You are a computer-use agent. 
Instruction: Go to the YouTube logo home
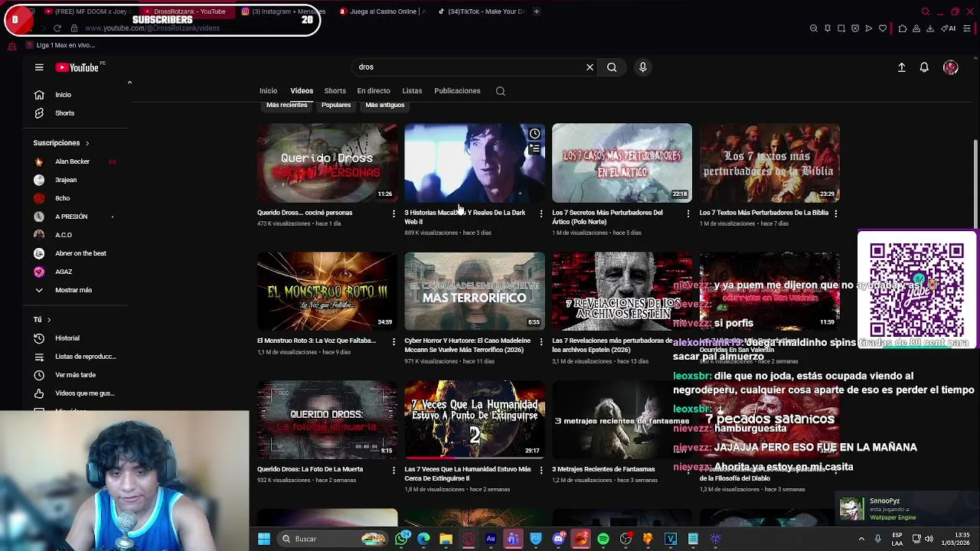pos(77,67)
